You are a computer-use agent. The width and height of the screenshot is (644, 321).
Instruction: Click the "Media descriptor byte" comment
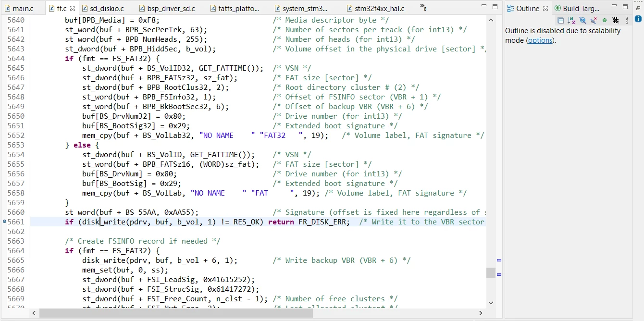pos(331,20)
